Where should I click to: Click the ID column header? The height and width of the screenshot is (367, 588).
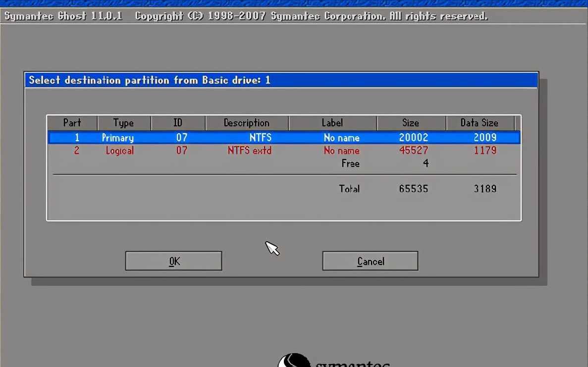pyautogui.click(x=178, y=123)
